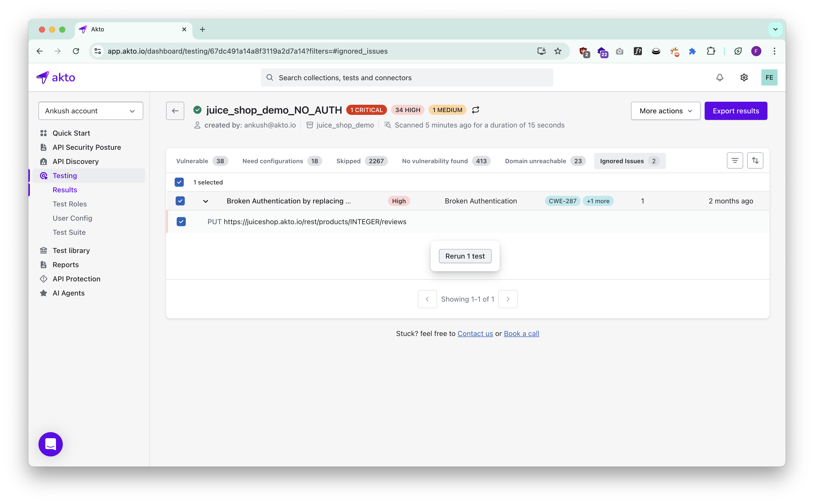
Task: Open the table filter icon button
Action: pos(735,161)
